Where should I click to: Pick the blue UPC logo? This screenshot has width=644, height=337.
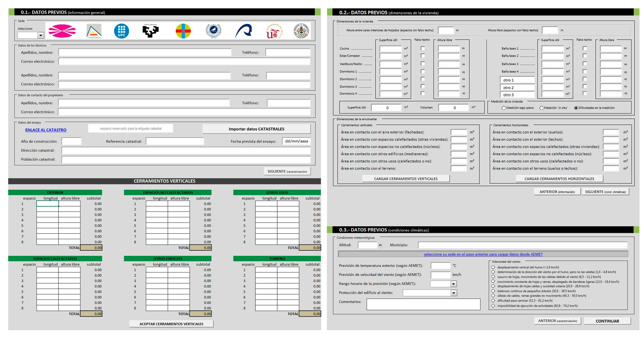tap(122, 31)
